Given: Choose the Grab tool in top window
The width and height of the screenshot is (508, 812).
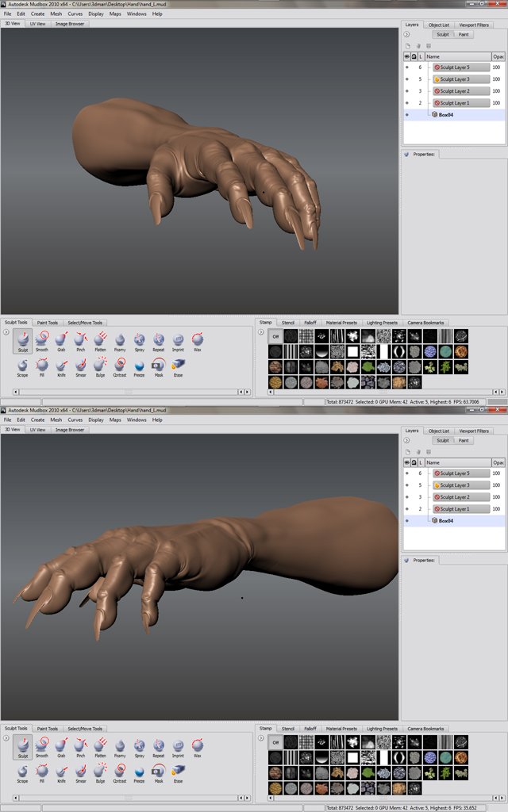Looking at the screenshot, I should point(61,341).
